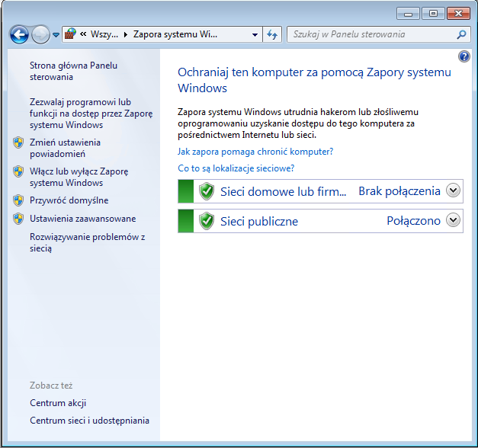Click 'Połączono' status text
Image resolution: width=478 pixels, height=448 pixels.
pos(414,221)
